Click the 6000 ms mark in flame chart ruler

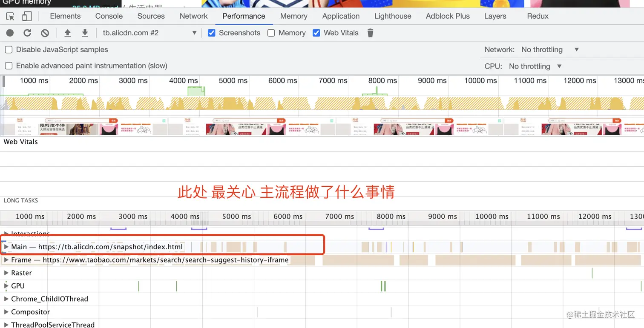coord(288,216)
